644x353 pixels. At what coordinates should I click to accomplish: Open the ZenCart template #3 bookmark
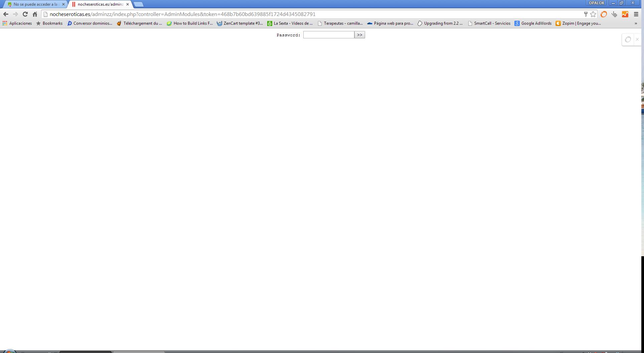tap(240, 23)
